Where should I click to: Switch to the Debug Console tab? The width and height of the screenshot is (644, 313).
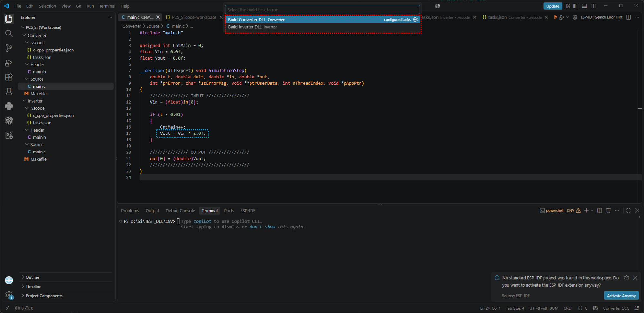(x=180, y=211)
